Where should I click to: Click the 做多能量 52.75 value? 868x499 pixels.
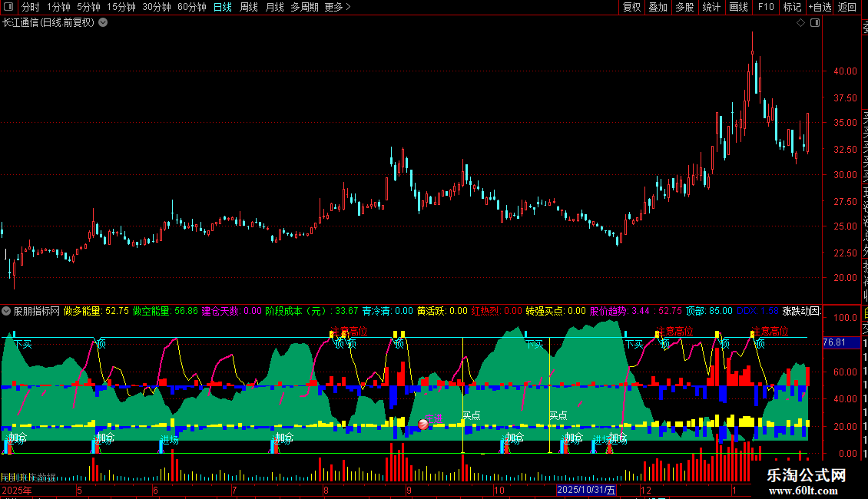[x=96, y=311]
